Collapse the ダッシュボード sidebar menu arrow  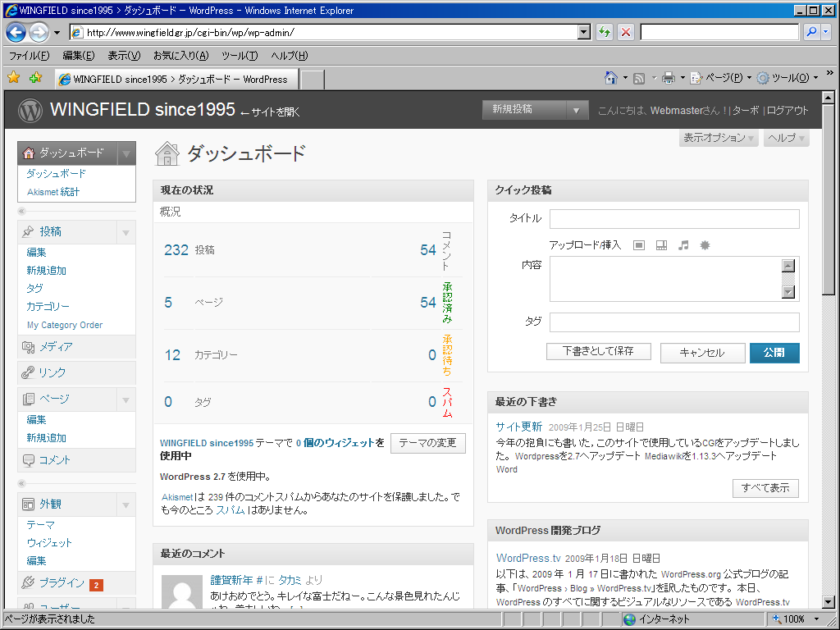pyautogui.click(x=126, y=153)
